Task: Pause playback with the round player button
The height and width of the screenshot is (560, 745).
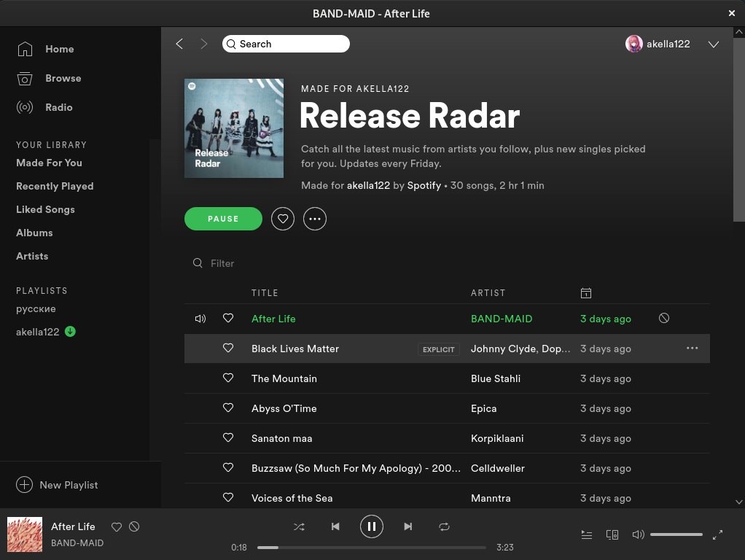Action: (372, 526)
